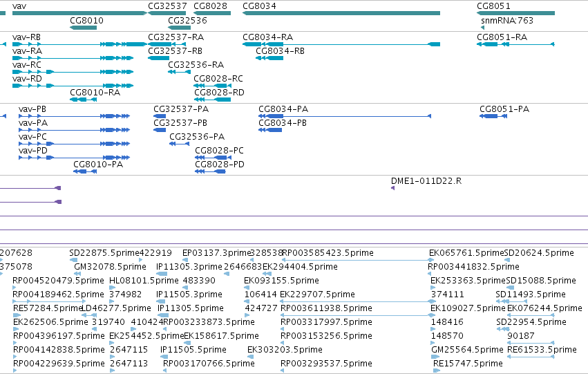Select the vav gene feature label
This screenshot has width=588, height=374.
click(19, 6)
